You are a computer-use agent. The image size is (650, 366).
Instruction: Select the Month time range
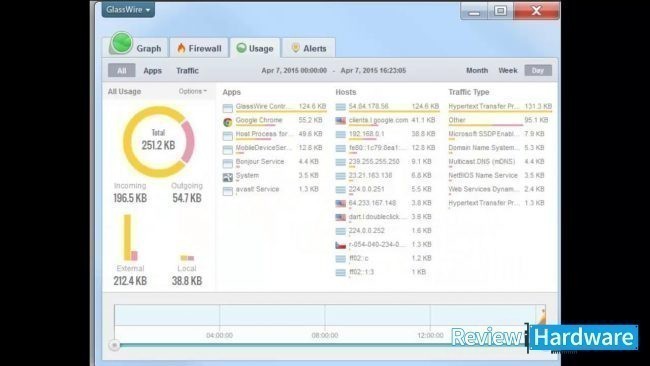tap(477, 70)
